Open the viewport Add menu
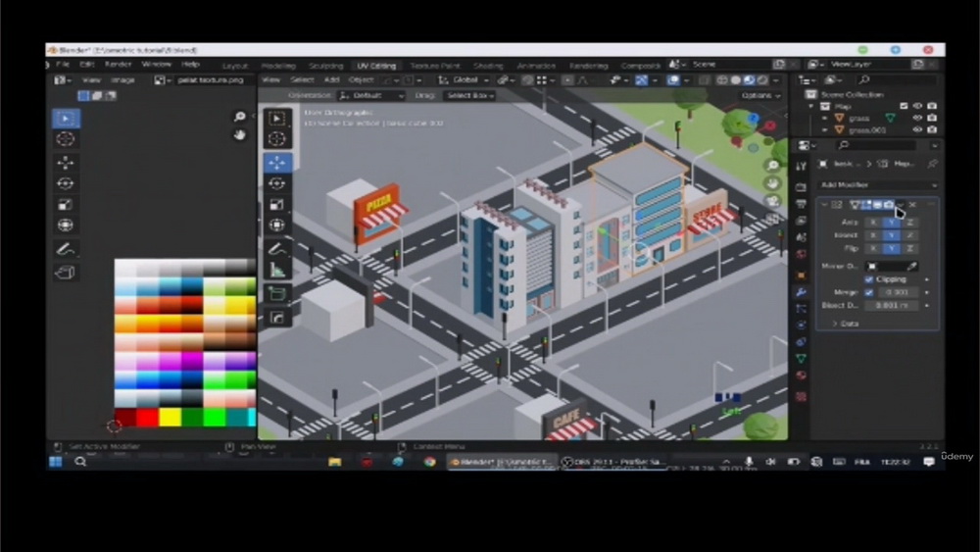 click(331, 80)
